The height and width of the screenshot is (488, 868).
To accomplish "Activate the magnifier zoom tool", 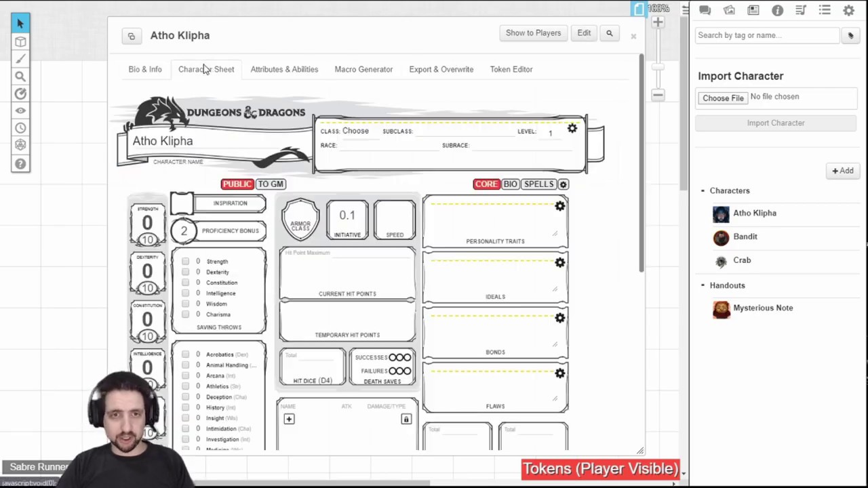I will (x=20, y=77).
